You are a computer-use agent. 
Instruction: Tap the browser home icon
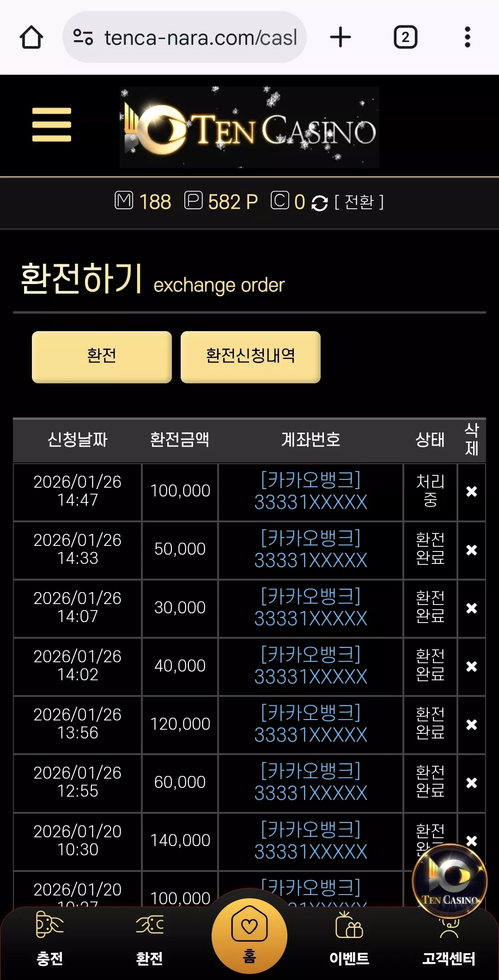pos(31,37)
